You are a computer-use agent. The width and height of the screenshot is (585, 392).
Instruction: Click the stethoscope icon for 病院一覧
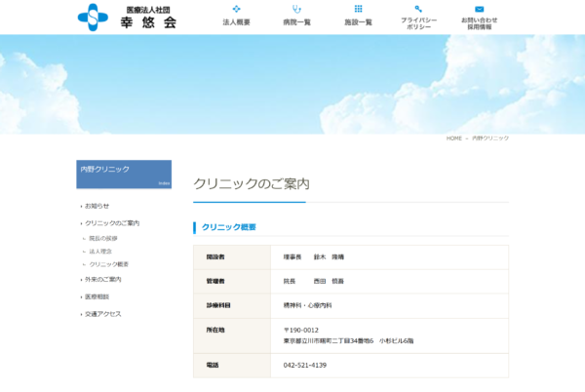click(296, 9)
